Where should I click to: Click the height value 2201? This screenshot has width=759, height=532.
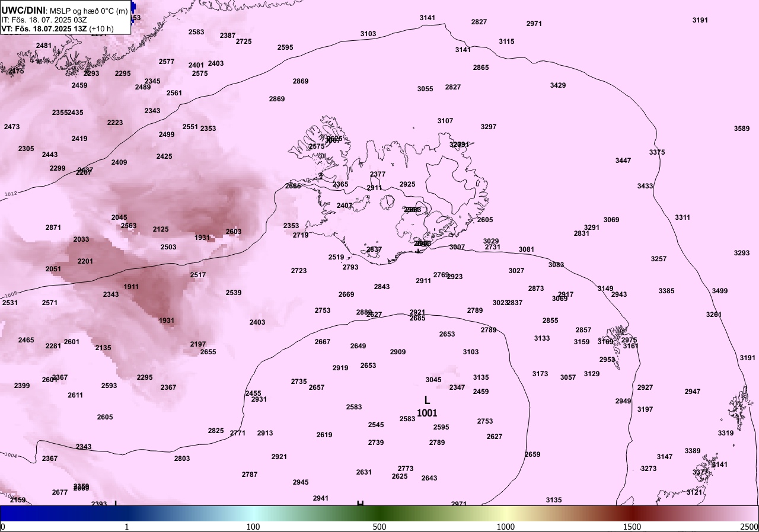[85, 261]
